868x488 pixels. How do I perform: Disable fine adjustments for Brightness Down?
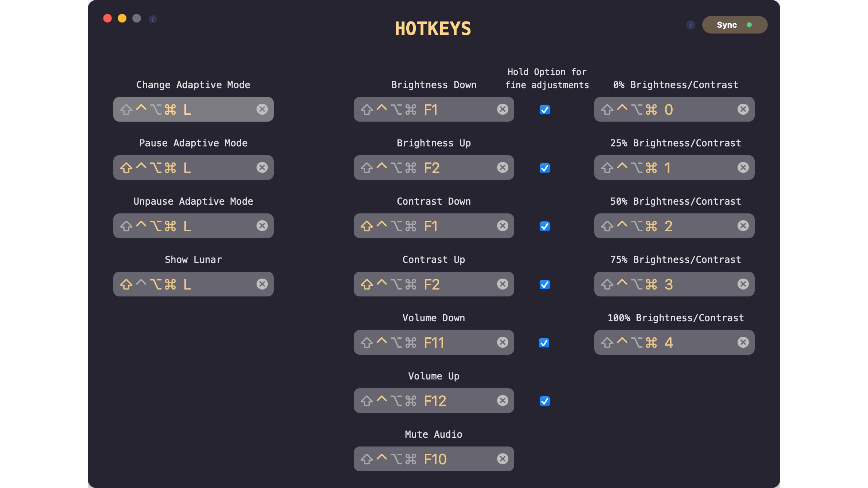coord(545,110)
